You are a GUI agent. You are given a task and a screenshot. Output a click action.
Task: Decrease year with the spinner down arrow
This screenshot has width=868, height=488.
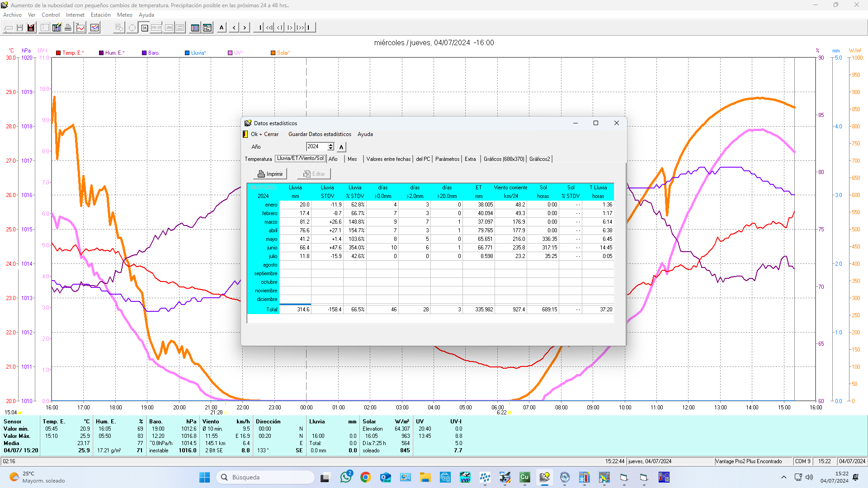pyautogui.click(x=331, y=149)
